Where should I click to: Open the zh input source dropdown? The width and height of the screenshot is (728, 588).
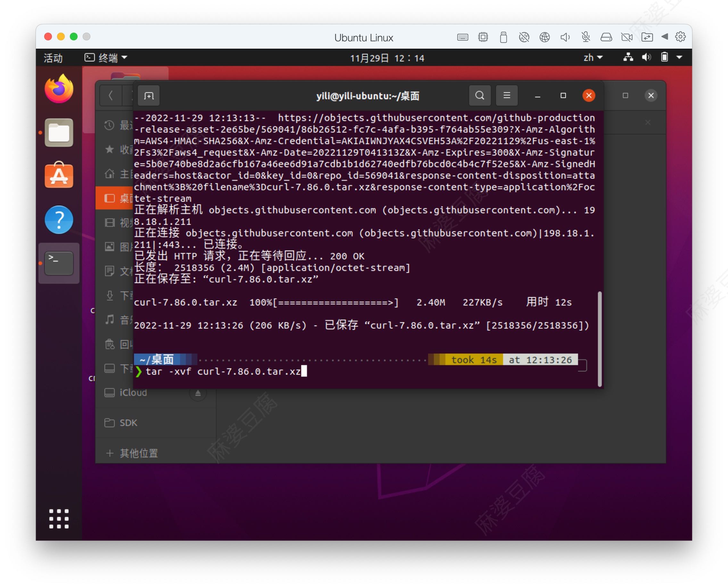(593, 58)
